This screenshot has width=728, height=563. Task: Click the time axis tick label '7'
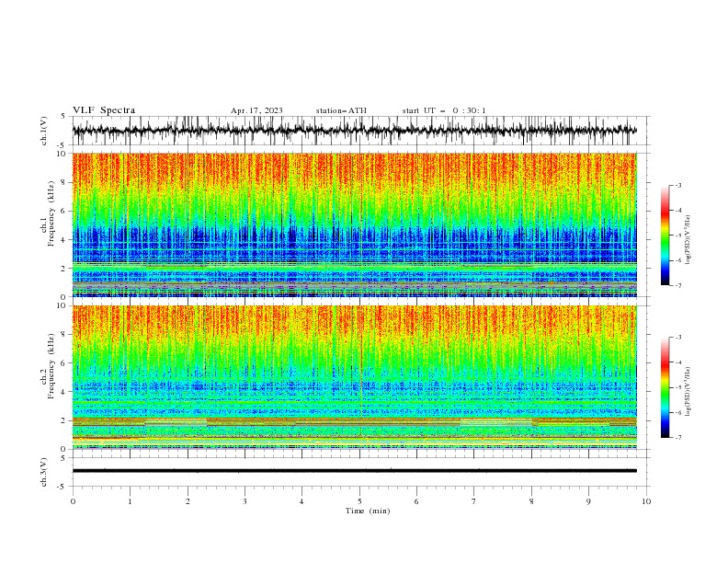[474, 501]
